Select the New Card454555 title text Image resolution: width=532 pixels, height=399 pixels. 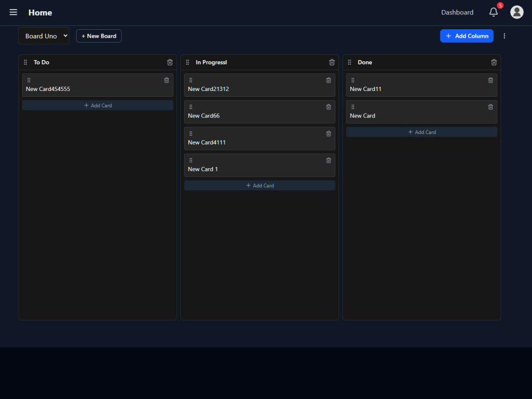(48, 89)
